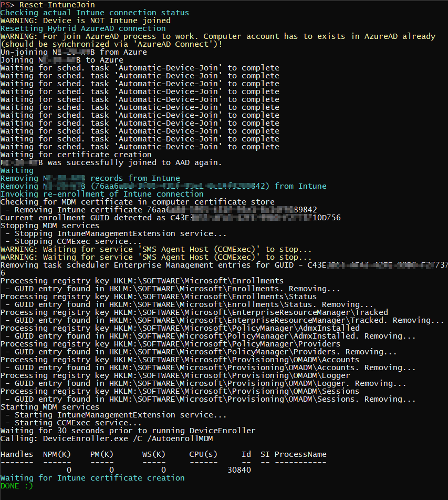Click the process Id value 30840
The image size is (448, 500).
coord(239,470)
